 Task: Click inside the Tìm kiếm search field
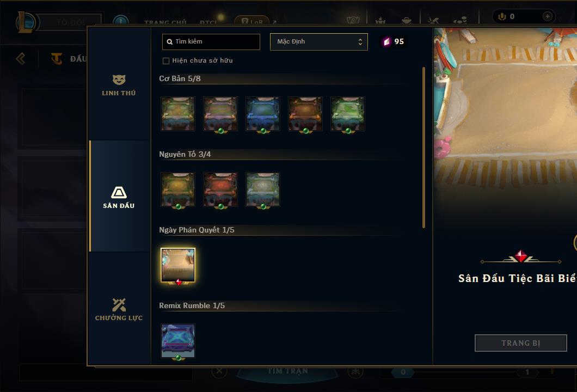211,42
